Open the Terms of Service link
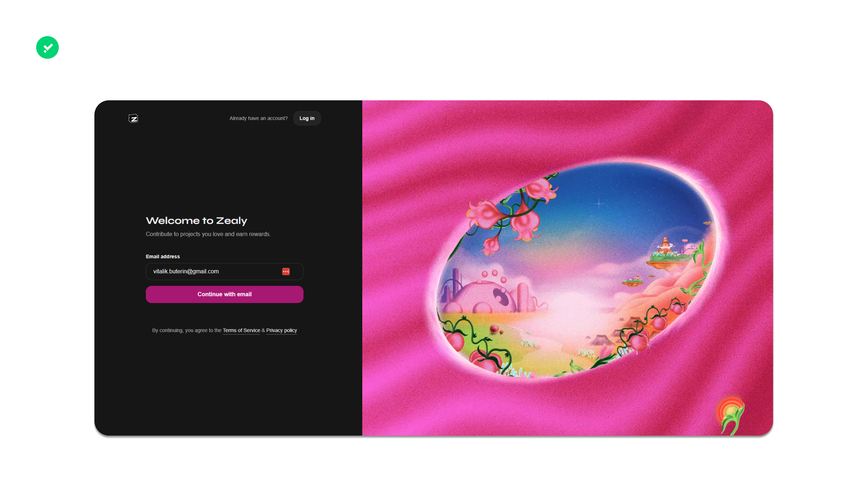The height and width of the screenshot is (488, 868). 241,330
